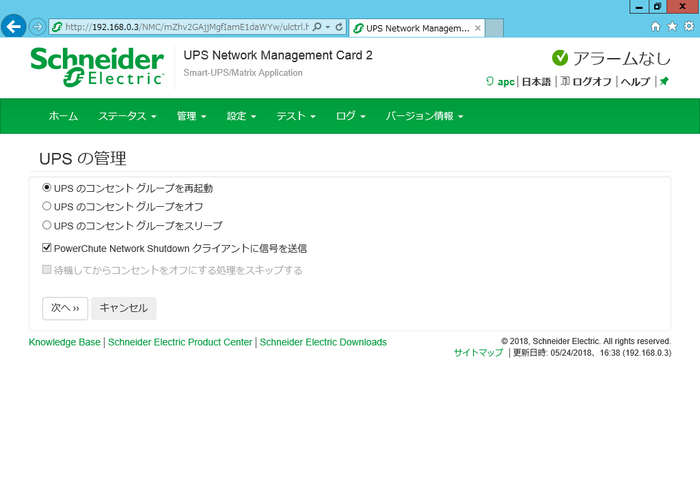Open a new blank browser tab

495,28
